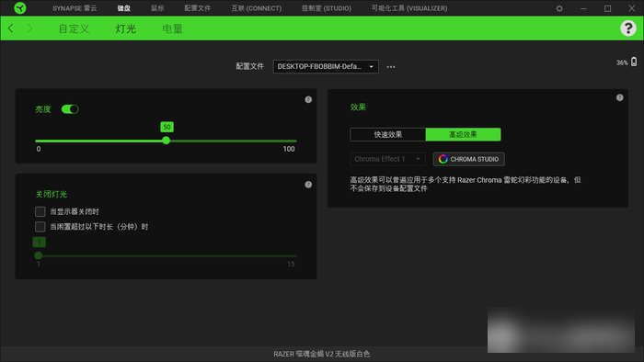Expand the 配置文件 profile dropdown
Image resolution: width=644 pixels, height=362 pixels.
326,66
